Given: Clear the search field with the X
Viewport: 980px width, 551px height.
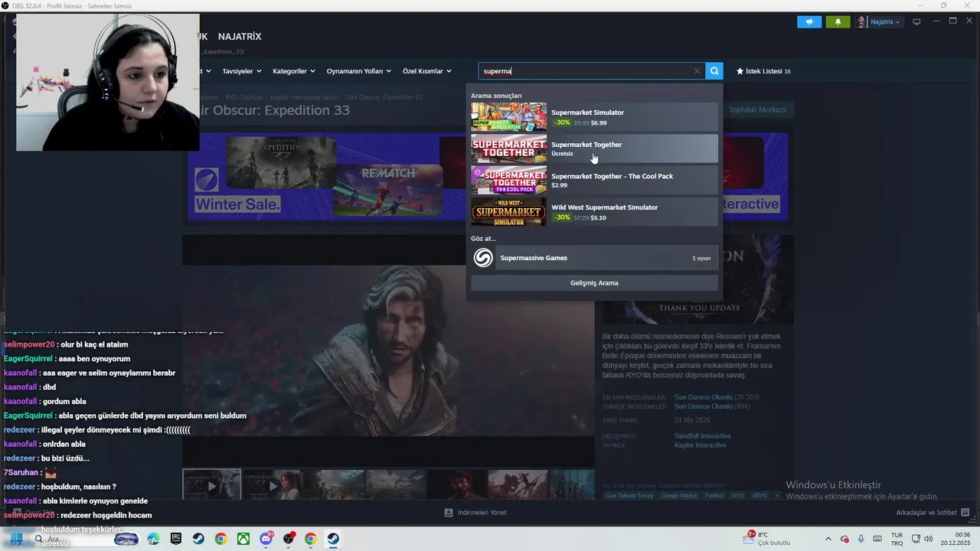Looking at the screenshot, I should tap(697, 71).
